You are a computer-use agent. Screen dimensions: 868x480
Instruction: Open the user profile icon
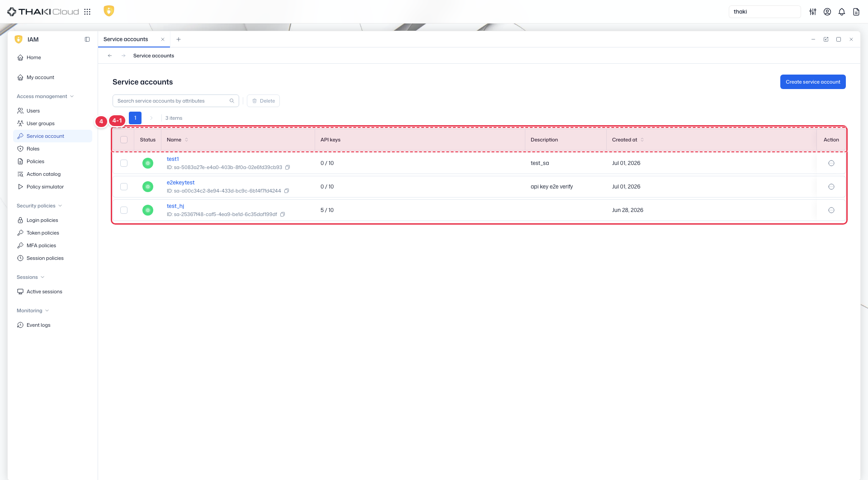(x=827, y=12)
